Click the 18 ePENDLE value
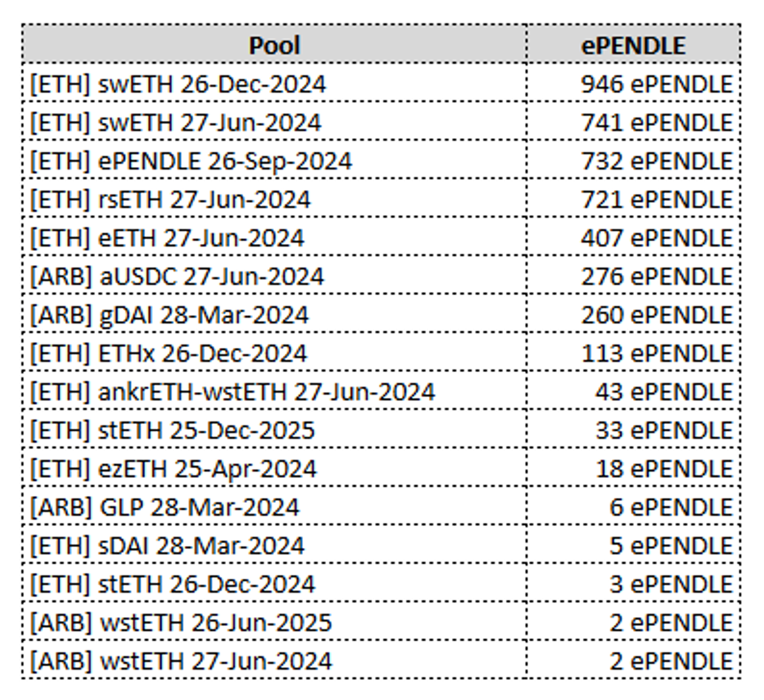 click(x=664, y=469)
